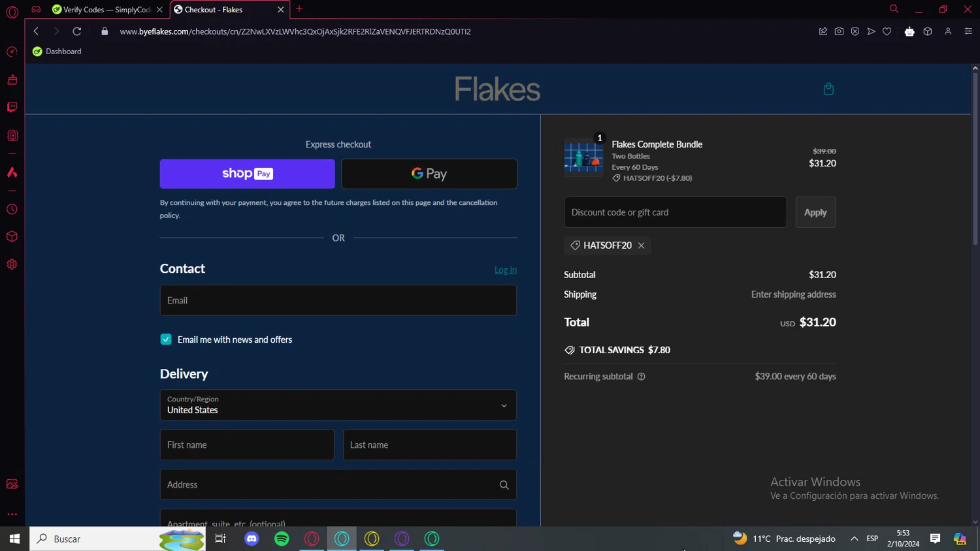This screenshot has width=980, height=551.
Task: Open weather widget 11°C despejado
Action: coord(784,539)
